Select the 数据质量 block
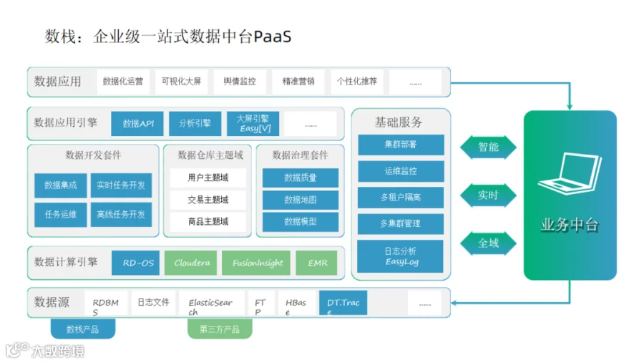This screenshot has width=644, height=363. click(x=301, y=178)
